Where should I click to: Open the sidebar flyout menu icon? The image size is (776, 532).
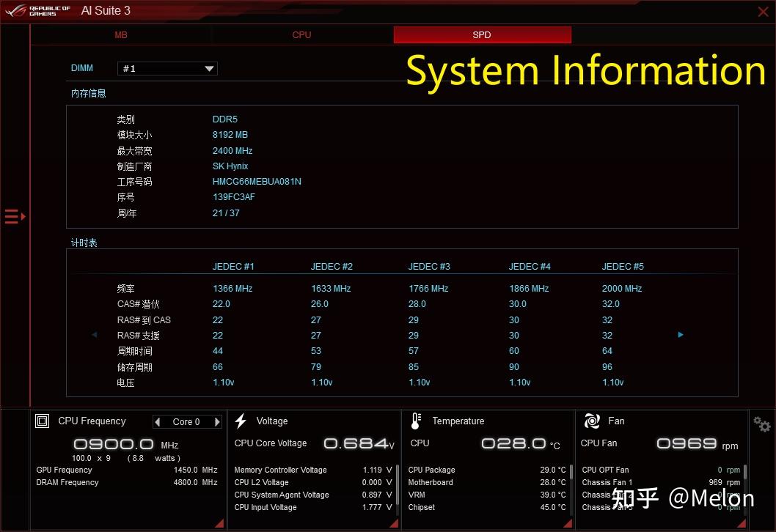coord(12,216)
